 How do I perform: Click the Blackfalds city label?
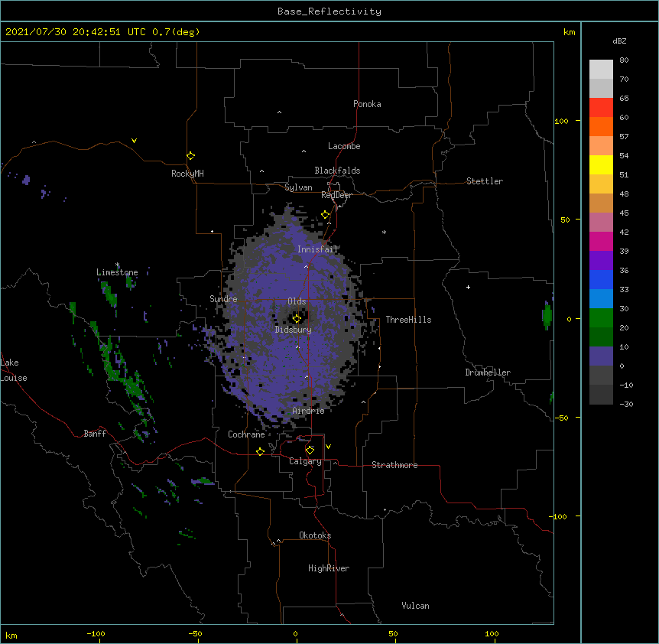click(x=337, y=171)
